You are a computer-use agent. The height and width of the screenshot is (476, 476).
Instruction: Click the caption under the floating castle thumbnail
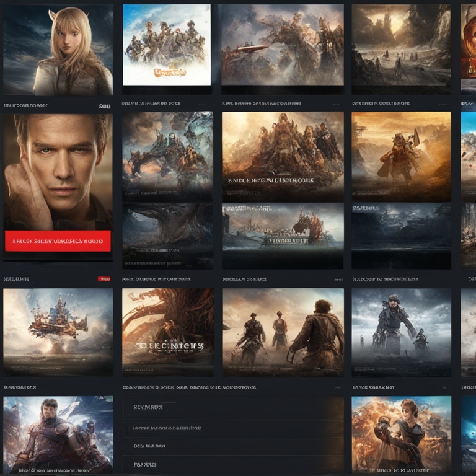pyautogui.click(x=20, y=387)
